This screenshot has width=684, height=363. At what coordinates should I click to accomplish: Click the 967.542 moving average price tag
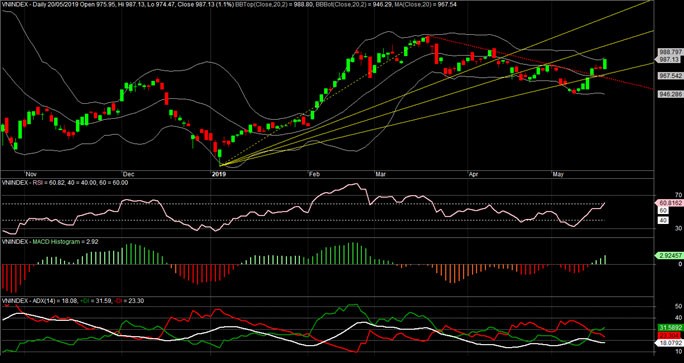[670, 75]
